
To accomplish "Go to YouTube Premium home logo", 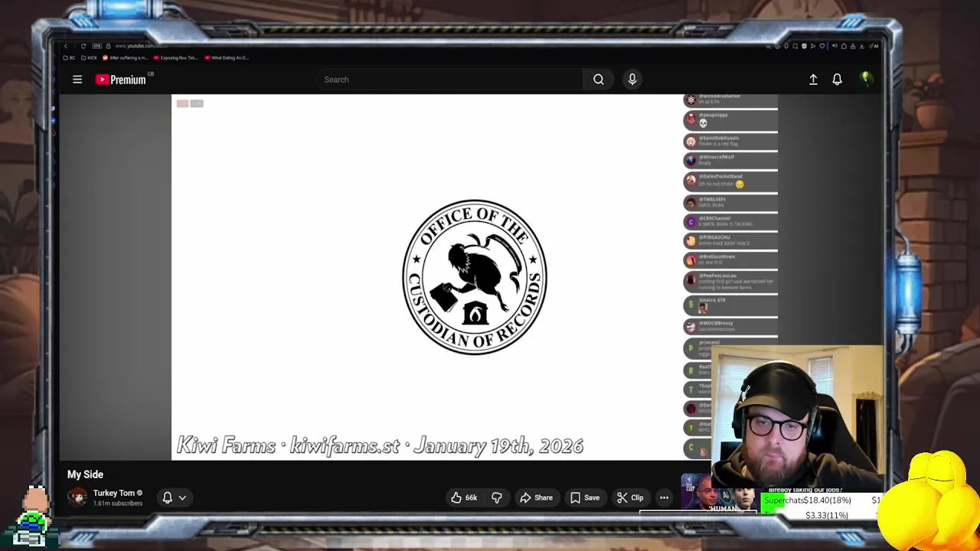I will [120, 80].
